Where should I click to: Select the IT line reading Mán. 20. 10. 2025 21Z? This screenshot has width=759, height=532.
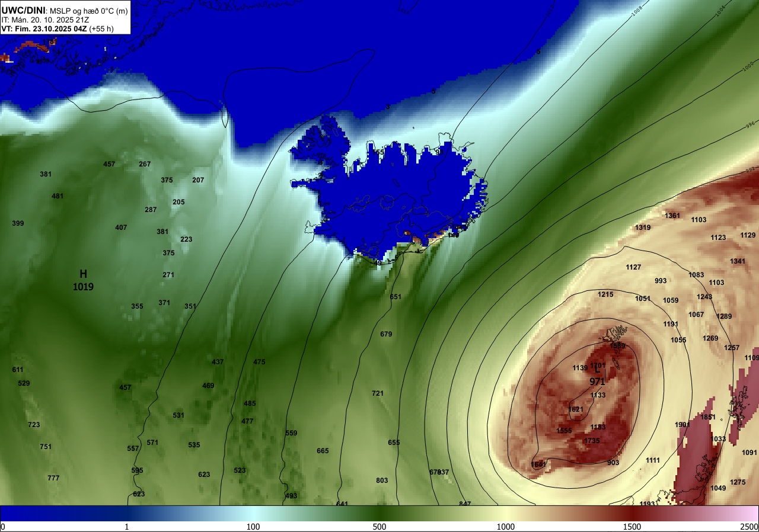click(45, 20)
